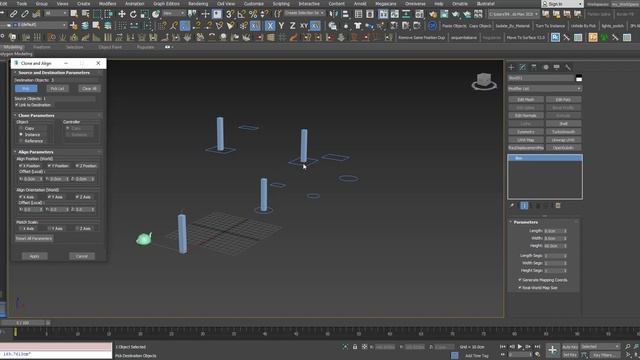Restrict to X axis constraint
Screen dimensions: 640x360
[x=270, y=26]
